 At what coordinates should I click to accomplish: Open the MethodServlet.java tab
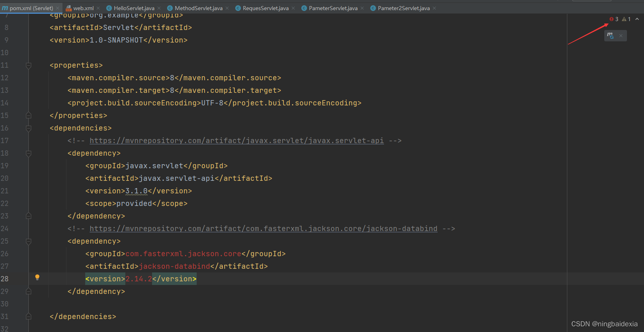point(198,8)
